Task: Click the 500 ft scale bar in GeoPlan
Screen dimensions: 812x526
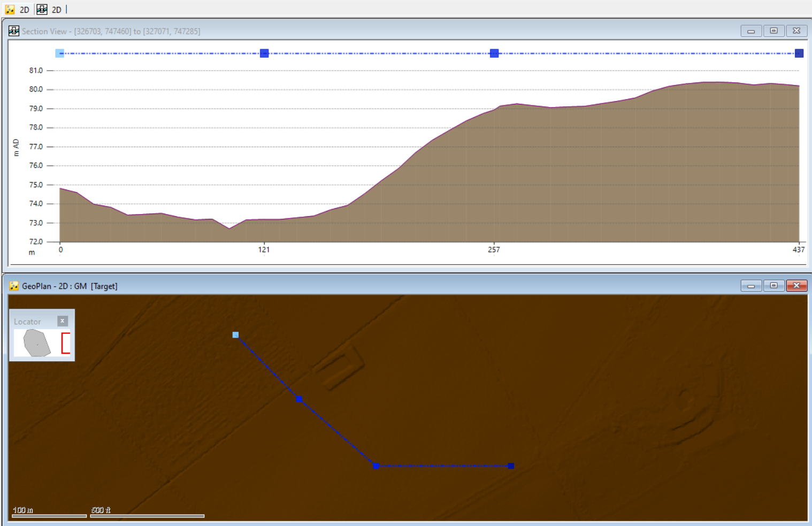Action: 147,515
